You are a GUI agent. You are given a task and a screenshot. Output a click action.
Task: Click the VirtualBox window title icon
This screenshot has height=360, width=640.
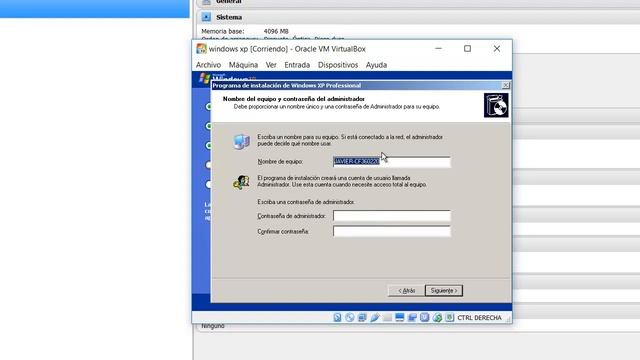201,49
